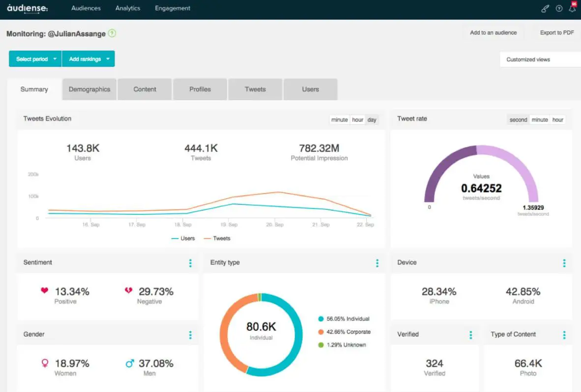Screen dimensions: 581x392
Task: Open the Add rankings dropdown
Action: click(88, 59)
